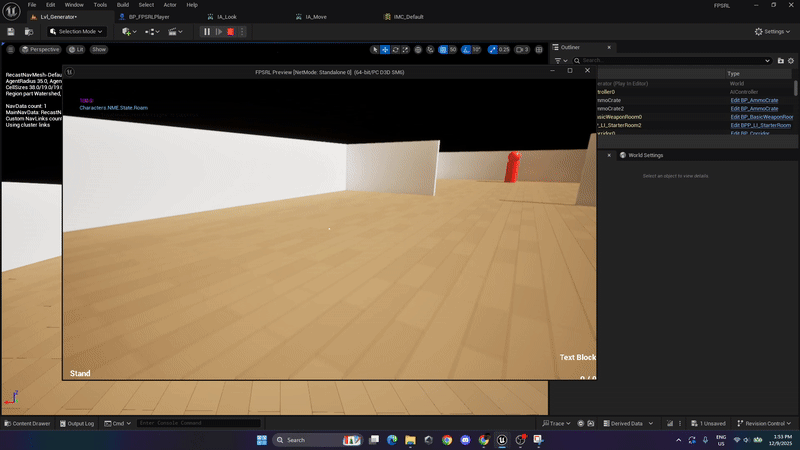Click the add content to project icon
Image resolution: width=800 pixels, height=450 pixels.
[x=128, y=32]
